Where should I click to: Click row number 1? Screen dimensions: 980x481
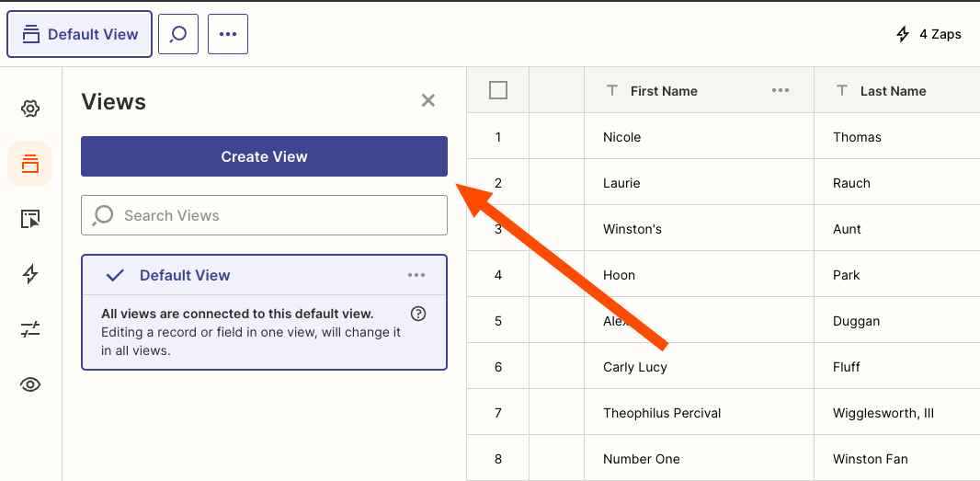coord(498,137)
